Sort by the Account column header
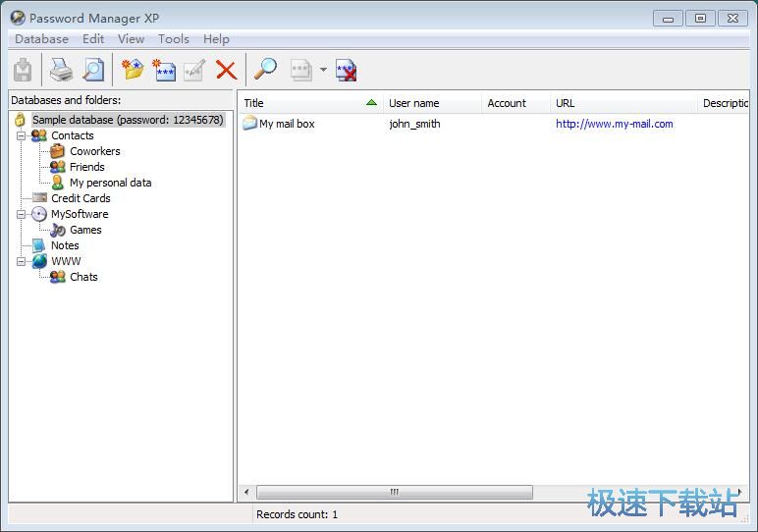This screenshot has height=532, width=758. [515, 103]
